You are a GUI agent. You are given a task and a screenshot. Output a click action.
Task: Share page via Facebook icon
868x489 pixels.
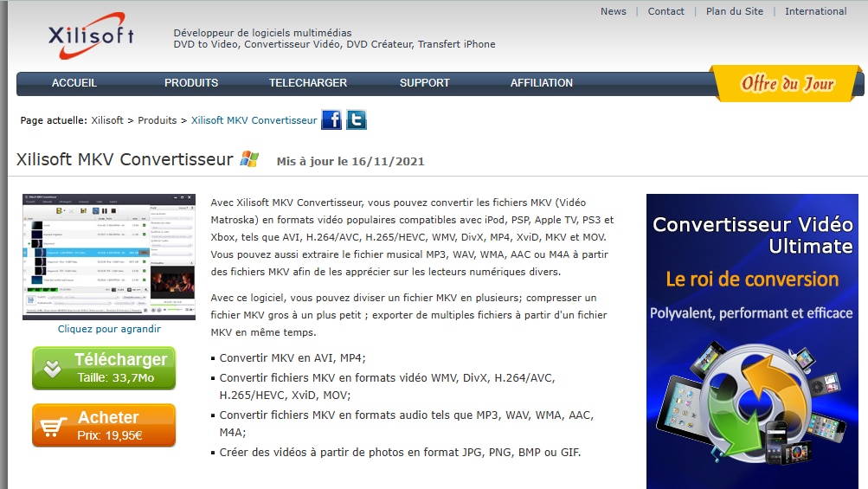coord(331,119)
